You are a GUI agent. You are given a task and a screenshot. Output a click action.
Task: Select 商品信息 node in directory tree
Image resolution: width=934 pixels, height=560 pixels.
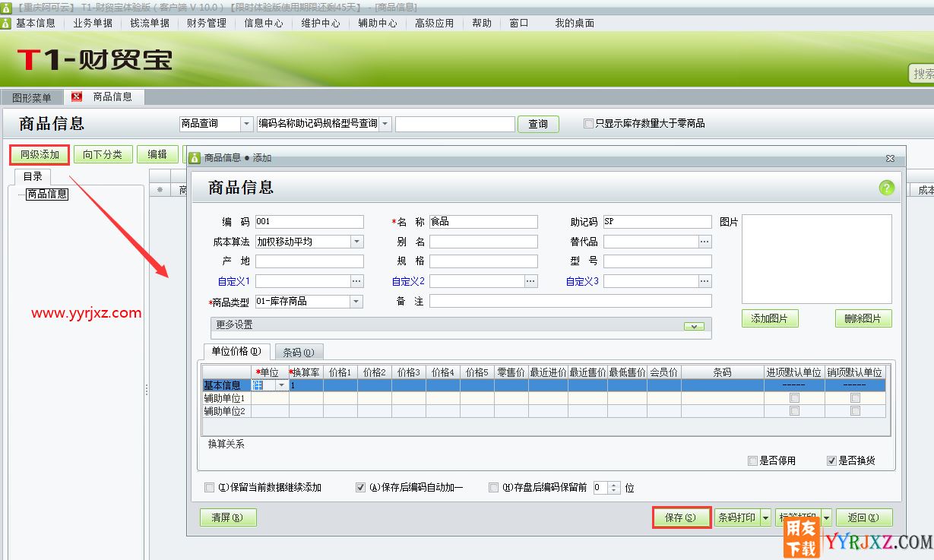47,195
